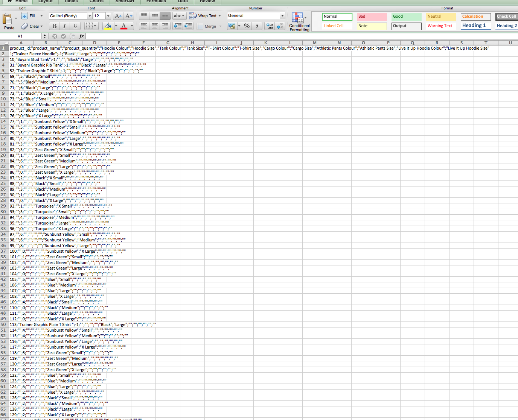518x420 pixels.
Task: Align text to middle vertically
Action: [x=154, y=16]
